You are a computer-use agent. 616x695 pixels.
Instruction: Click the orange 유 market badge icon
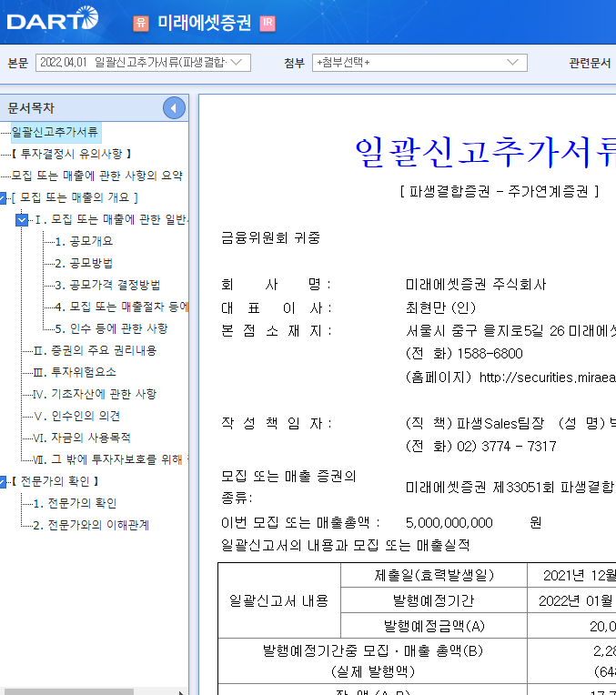[x=141, y=23]
